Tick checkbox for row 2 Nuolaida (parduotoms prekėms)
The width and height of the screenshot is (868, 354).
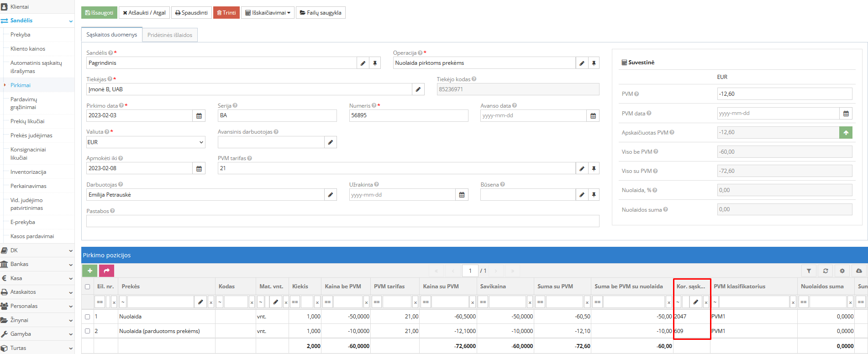click(88, 331)
